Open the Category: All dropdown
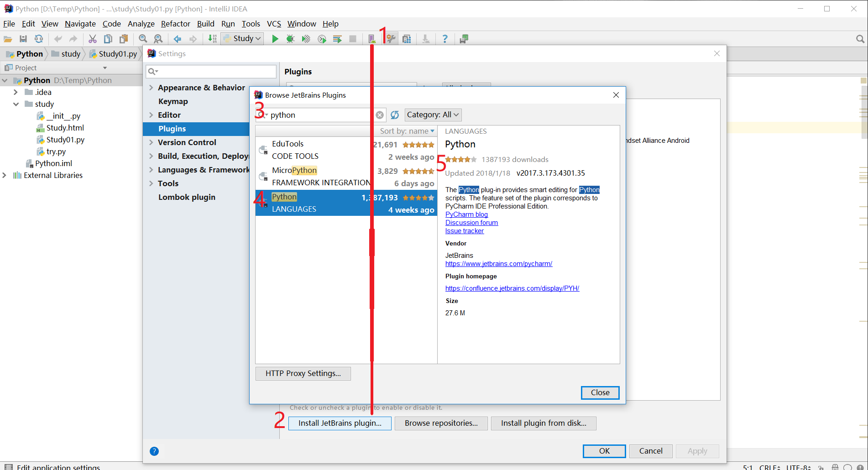The height and width of the screenshot is (470, 868). pos(433,115)
